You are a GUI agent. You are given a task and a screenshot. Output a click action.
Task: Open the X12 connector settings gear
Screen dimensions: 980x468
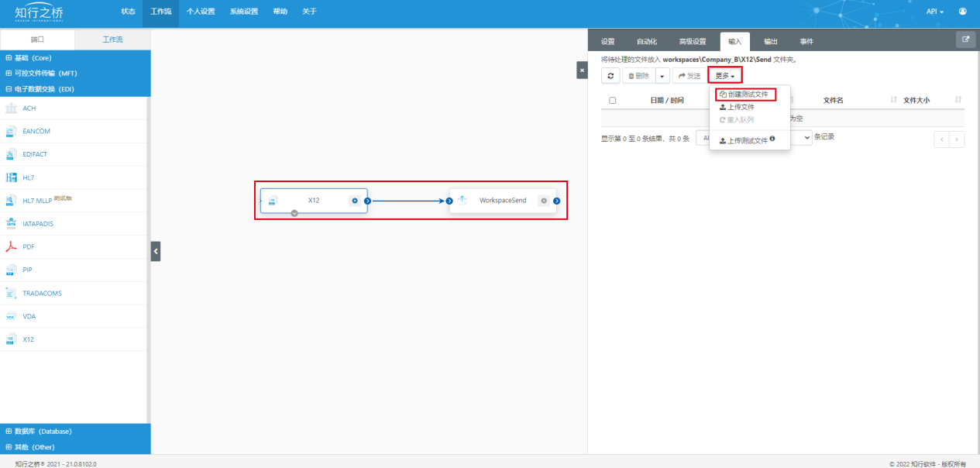coord(355,201)
